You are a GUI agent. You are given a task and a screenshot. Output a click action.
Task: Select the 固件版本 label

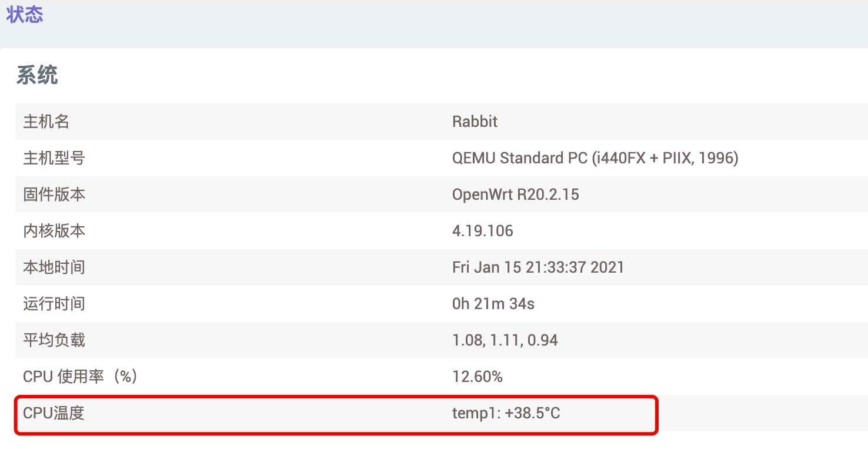[x=54, y=195]
